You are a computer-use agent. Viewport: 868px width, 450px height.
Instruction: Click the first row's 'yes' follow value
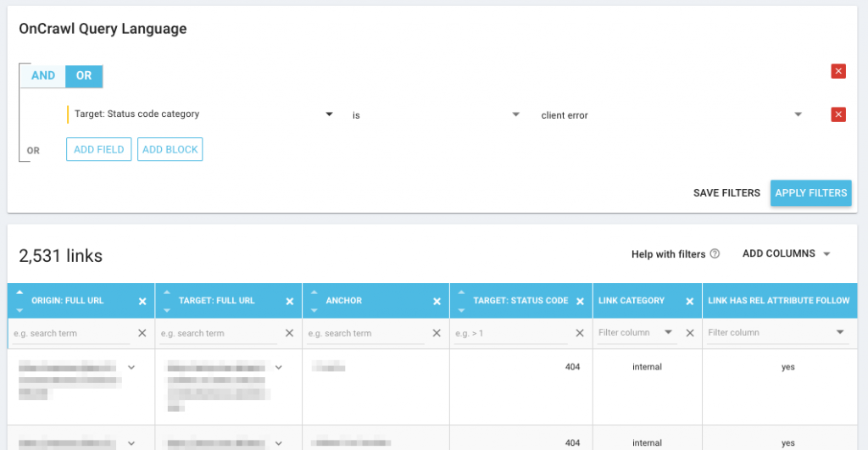point(787,367)
